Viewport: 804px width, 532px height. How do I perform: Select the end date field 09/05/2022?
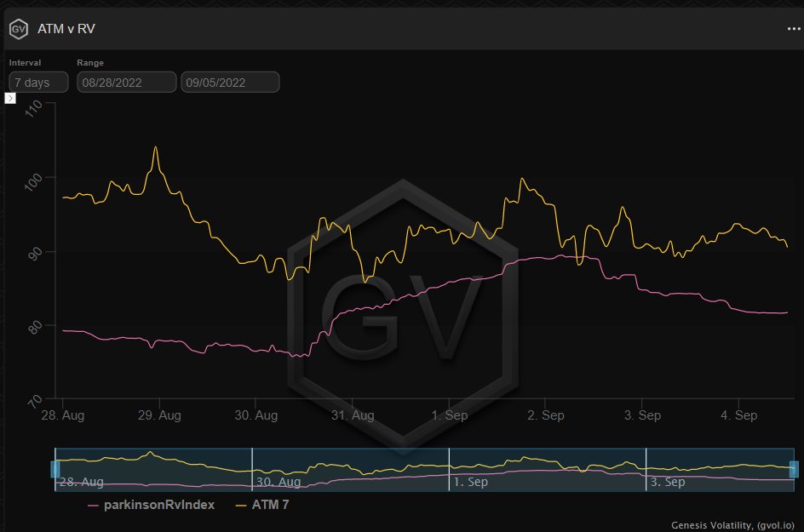(230, 83)
